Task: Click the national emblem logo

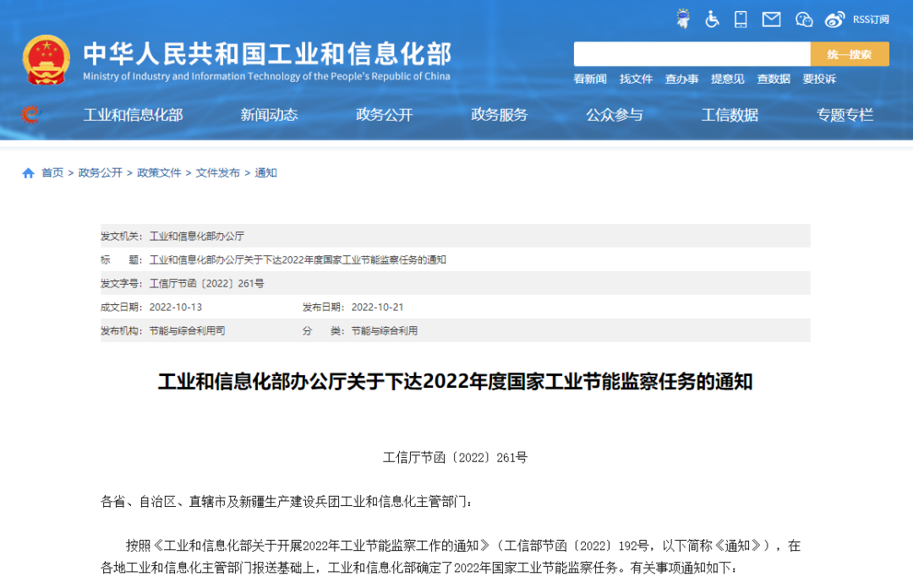Action: 46,60
